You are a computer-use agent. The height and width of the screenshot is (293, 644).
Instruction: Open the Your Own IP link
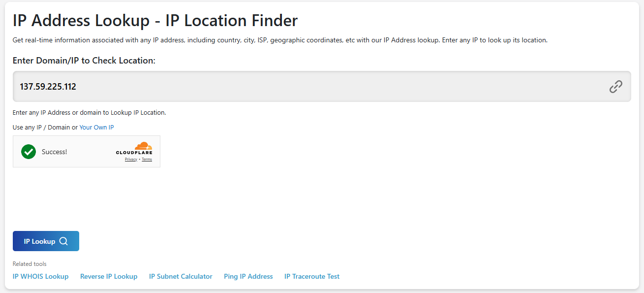click(96, 127)
